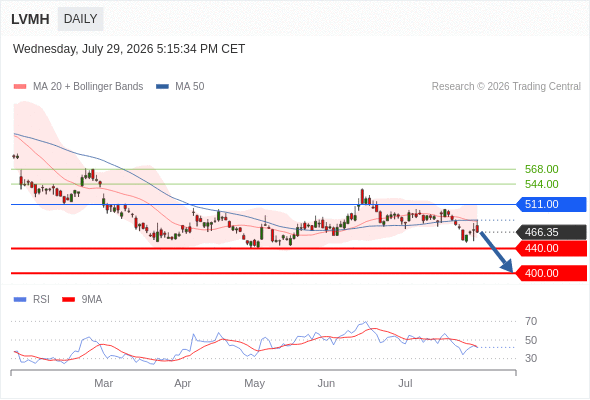Click the Mar axis label
Screen dimensions: 590x400
(x=103, y=383)
